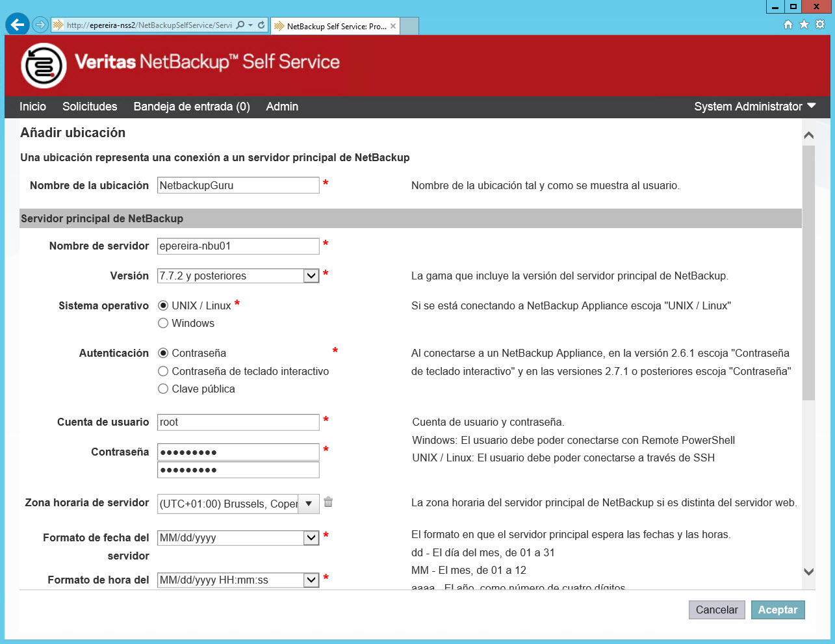
Task: Close the NetBackup Self Service tab
Action: 393,27
